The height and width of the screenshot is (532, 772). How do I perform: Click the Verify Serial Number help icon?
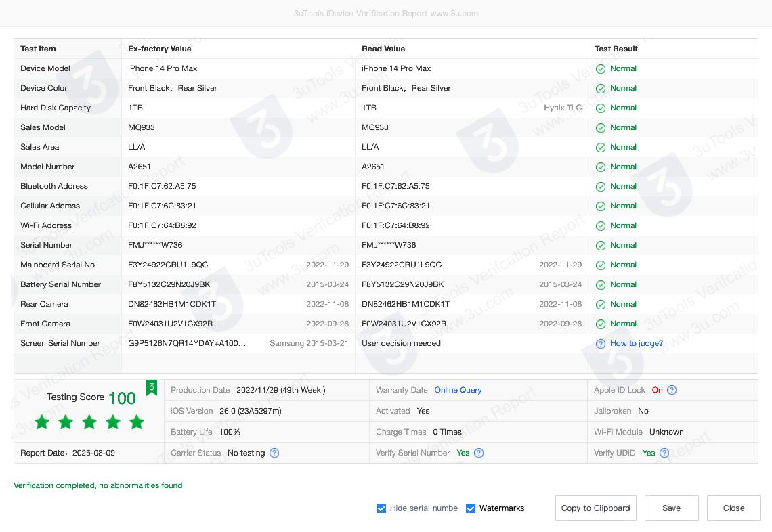click(479, 453)
